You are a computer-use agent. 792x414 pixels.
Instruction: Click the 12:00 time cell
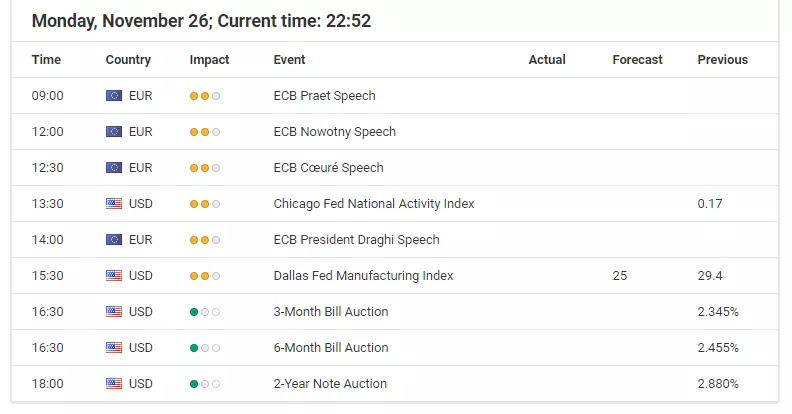(47, 132)
